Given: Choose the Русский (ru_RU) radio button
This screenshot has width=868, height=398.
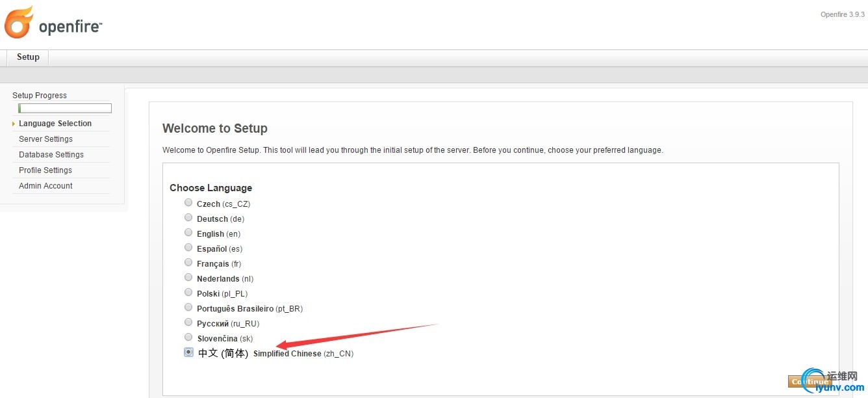Looking at the screenshot, I should [188, 323].
